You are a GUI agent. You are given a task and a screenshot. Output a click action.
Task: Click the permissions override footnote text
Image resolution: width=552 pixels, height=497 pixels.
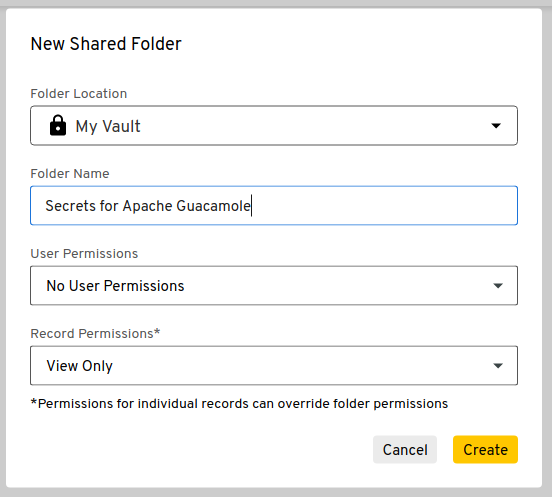(239, 404)
